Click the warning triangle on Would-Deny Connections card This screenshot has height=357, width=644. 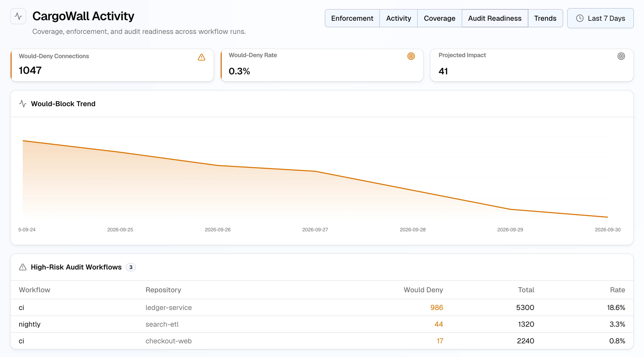click(202, 57)
